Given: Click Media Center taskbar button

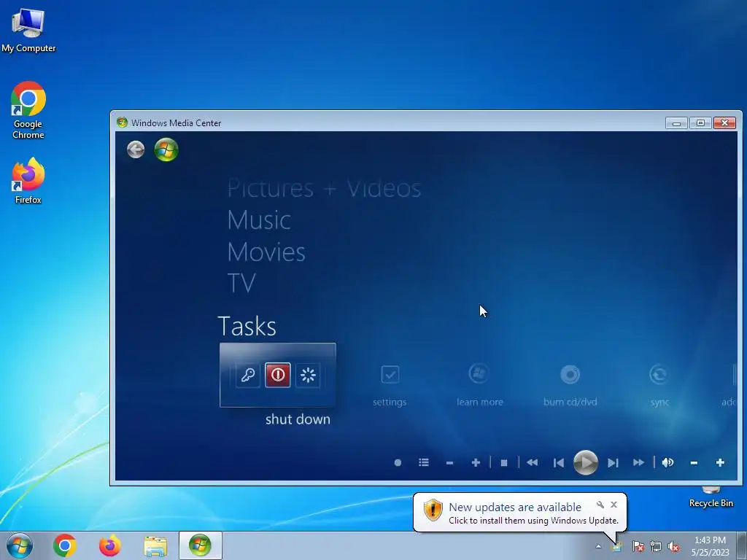Looking at the screenshot, I should pyautogui.click(x=200, y=545).
